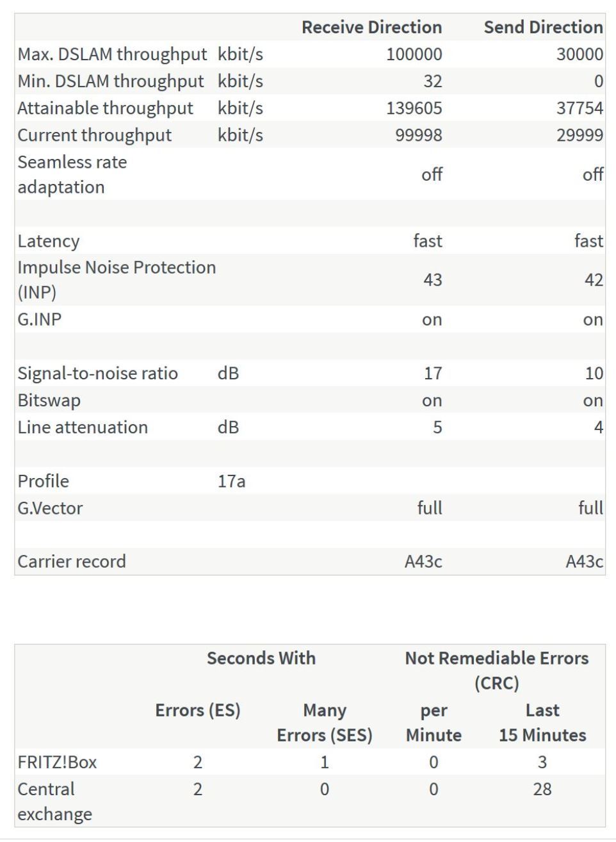Click the Central exchange row label

[x=54, y=802]
